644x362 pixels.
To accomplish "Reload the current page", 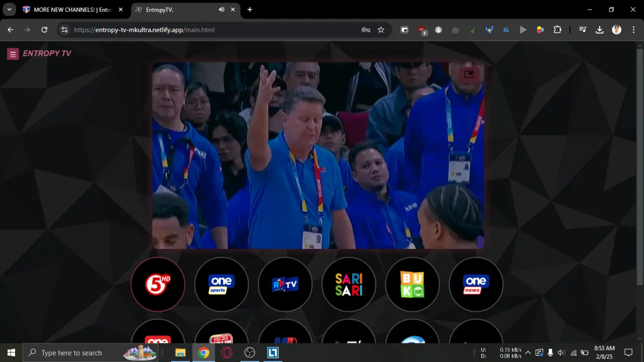I will coord(44,30).
